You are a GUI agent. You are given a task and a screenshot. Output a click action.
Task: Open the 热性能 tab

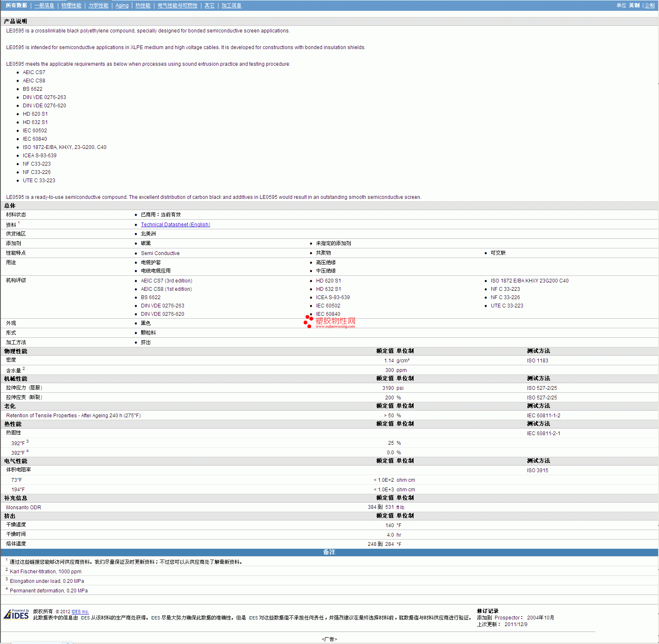(143, 5)
